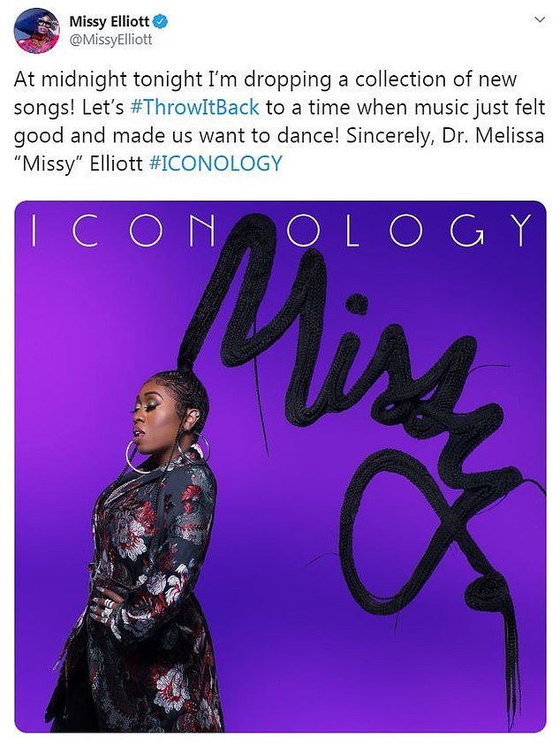Click the letter Y ending ICONOLOGY title

pos(522,230)
